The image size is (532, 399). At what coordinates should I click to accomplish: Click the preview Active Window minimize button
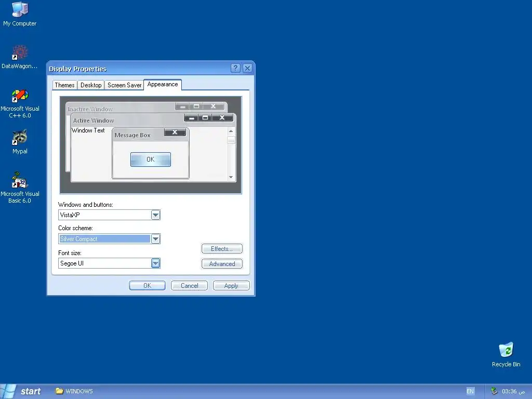click(191, 118)
